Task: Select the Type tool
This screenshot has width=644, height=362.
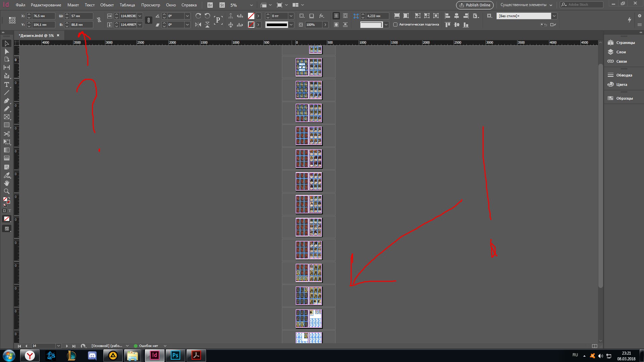Action: (x=6, y=85)
